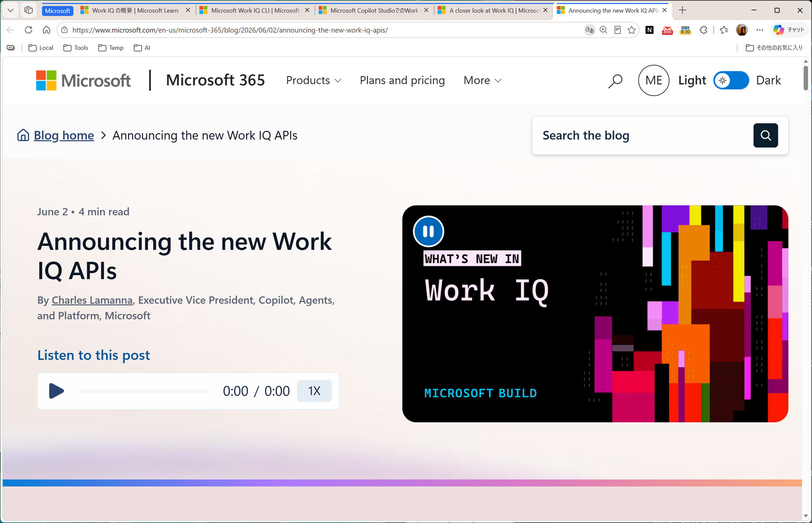Click the site search magnifier icon
Screen dimensions: 812x523
click(615, 80)
